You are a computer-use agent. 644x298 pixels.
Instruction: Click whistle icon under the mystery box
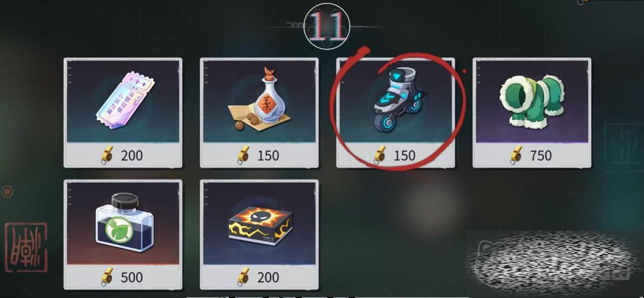(x=244, y=277)
